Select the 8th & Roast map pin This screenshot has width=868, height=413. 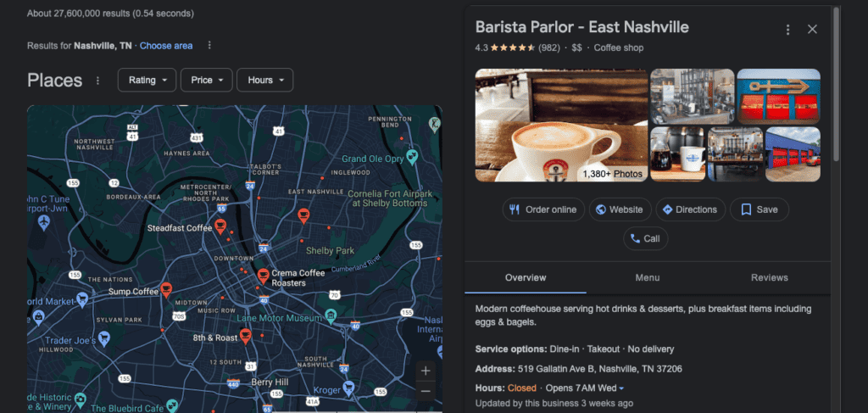point(245,336)
